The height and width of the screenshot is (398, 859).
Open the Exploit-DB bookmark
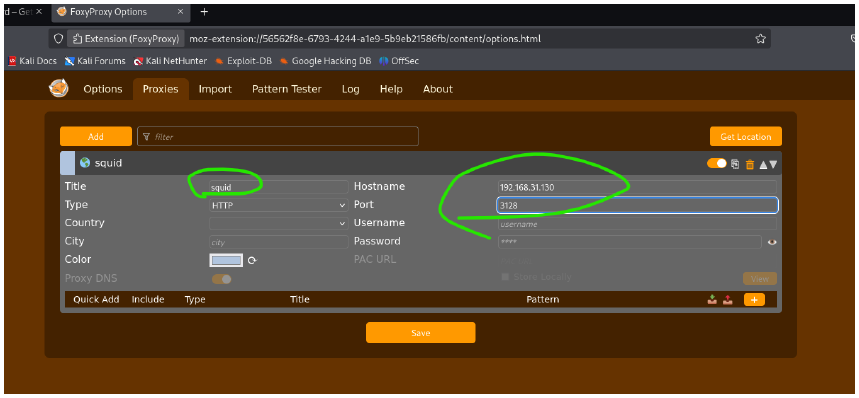[x=243, y=61]
